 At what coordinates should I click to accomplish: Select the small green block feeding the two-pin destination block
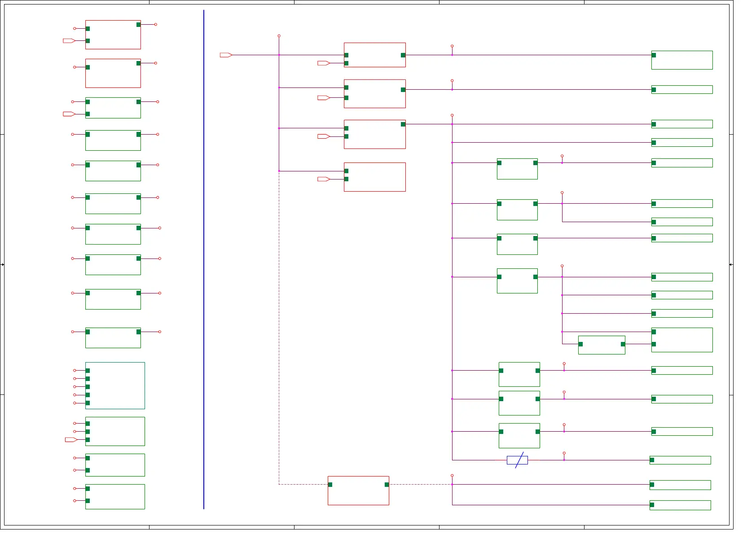click(602, 345)
